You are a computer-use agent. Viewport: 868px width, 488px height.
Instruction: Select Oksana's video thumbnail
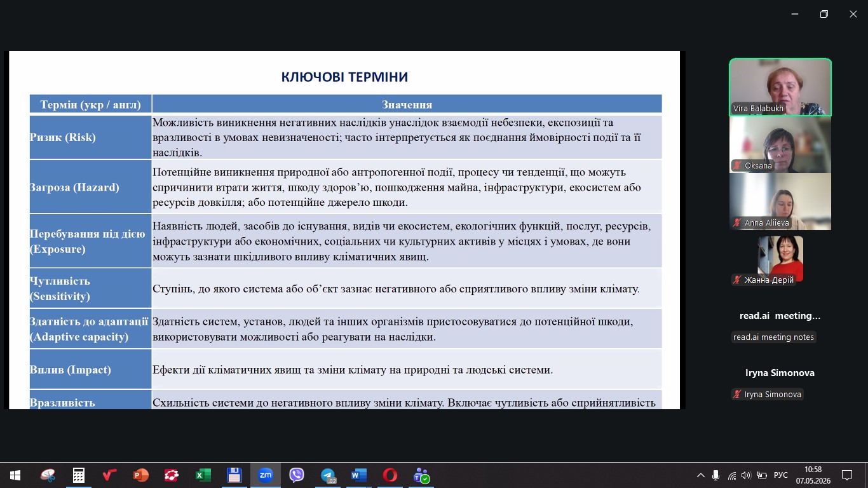click(780, 144)
